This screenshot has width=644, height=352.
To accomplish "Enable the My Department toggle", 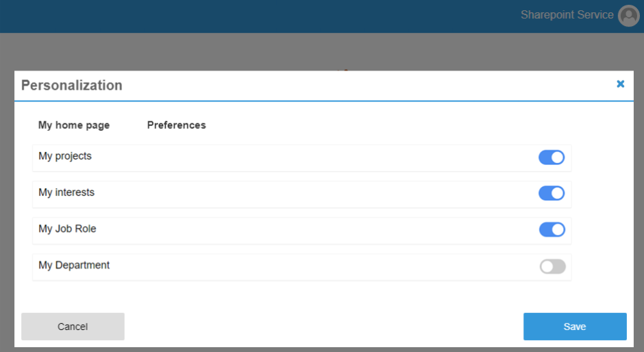I will click(552, 266).
